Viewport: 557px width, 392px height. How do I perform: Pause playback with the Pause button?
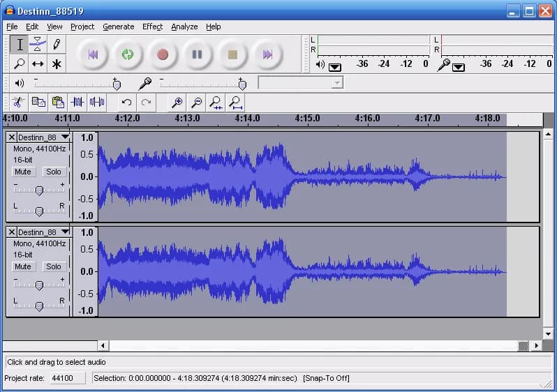(x=197, y=54)
